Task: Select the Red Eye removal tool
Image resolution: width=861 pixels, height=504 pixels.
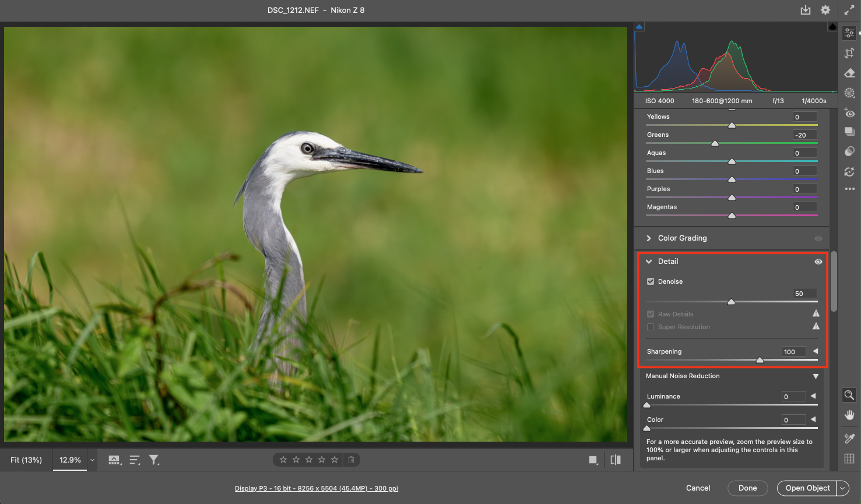Action: pyautogui.click(x=849, y=112)
